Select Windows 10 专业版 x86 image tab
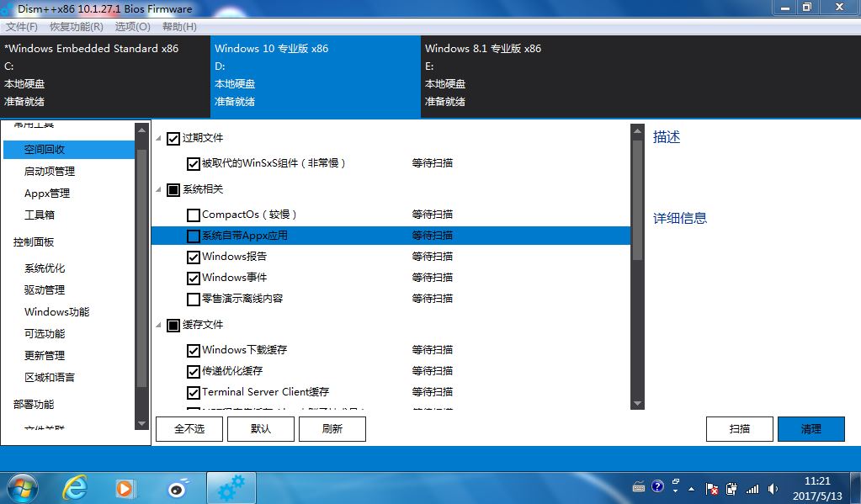 [x=315, y=76]
